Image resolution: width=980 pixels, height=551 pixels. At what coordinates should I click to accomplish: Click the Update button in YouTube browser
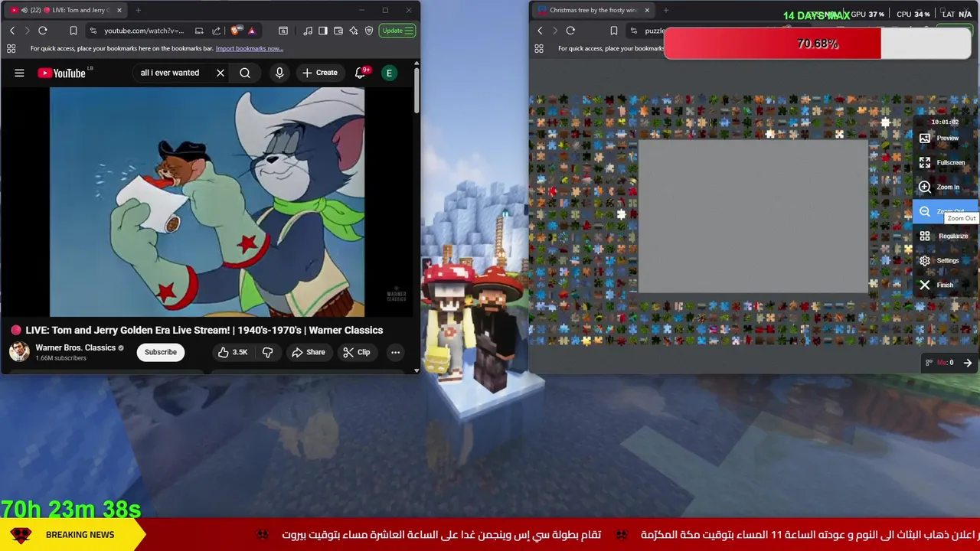point(397,31)
